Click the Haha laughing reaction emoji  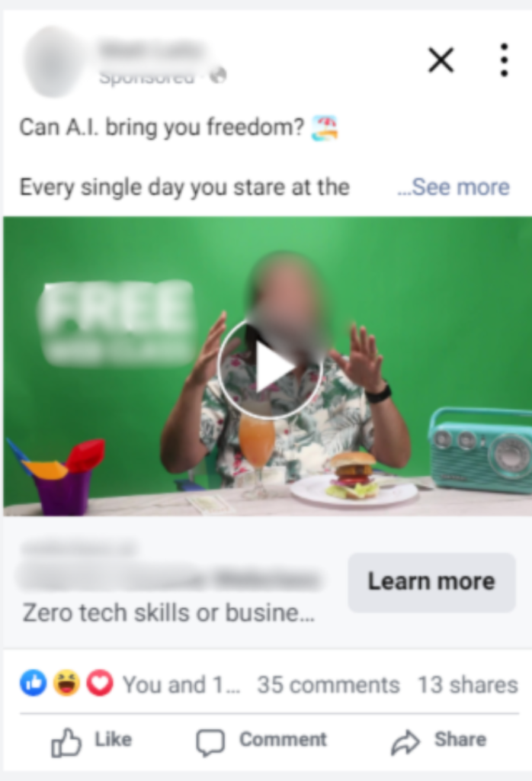point(66,683)
